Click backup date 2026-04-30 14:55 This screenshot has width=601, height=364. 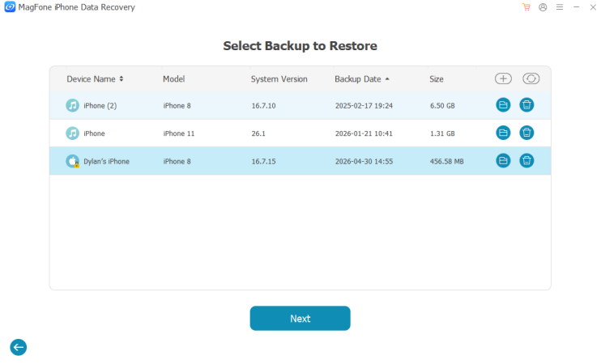[x=364, y=162]
